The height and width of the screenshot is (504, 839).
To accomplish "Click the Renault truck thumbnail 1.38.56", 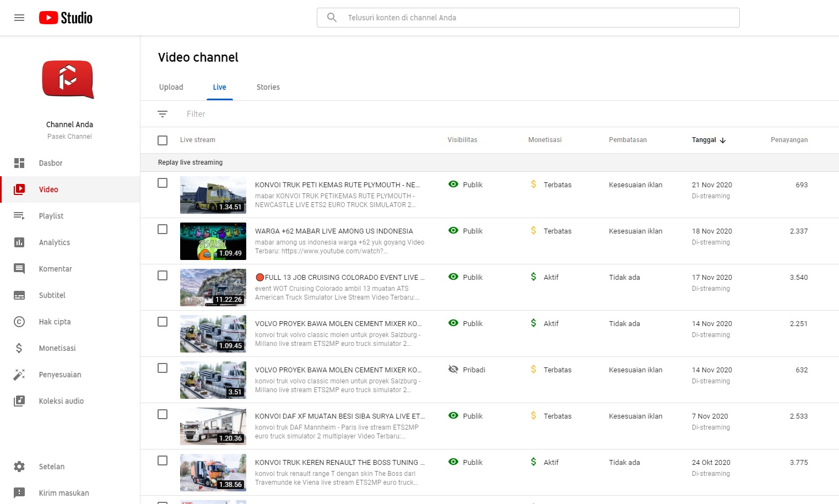I will pos(213,473).
